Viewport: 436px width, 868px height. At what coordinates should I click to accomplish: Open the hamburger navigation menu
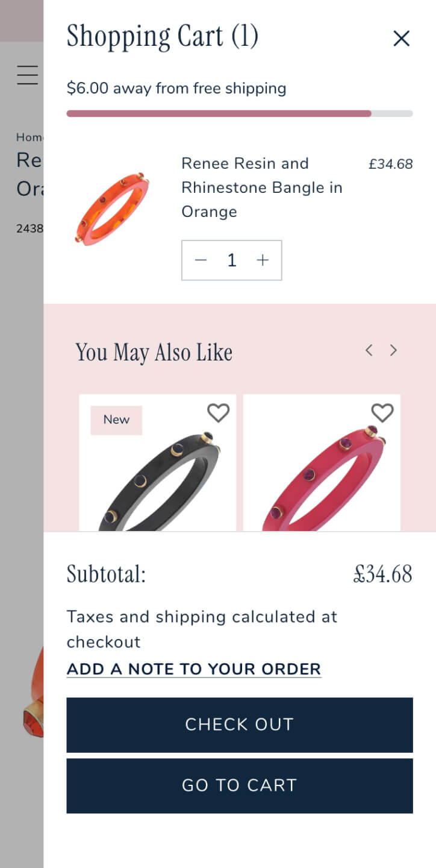tap(28, 75)
